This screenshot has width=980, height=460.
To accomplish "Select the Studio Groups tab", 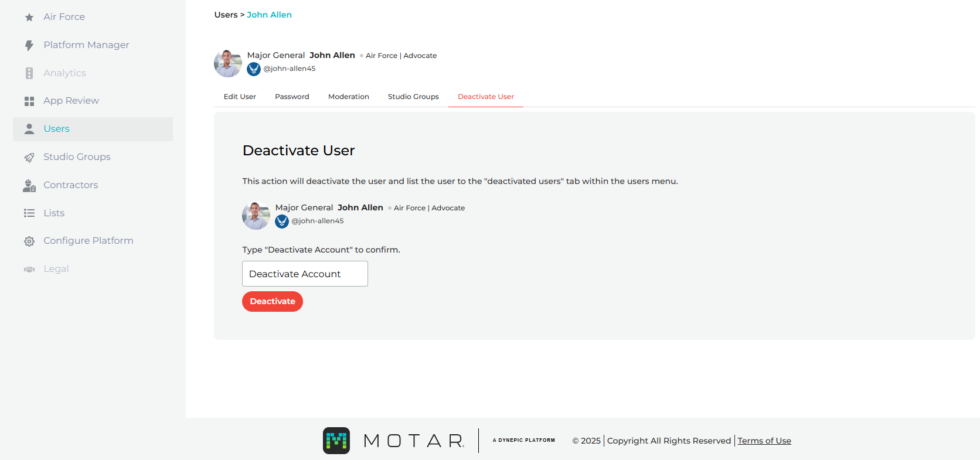I will [413, 97].
